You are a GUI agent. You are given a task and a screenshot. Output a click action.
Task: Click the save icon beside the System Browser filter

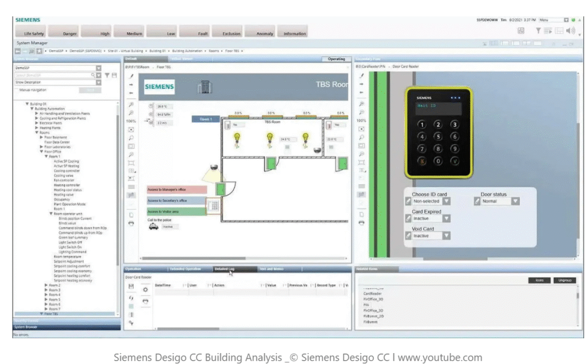pyautogui.click(x=114, y=75)
